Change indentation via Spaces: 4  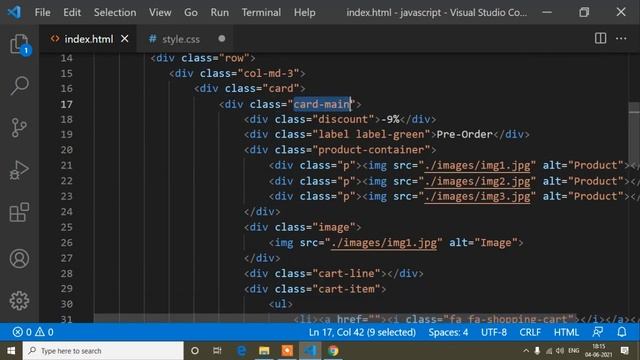pyautogui.click(x=448, y=332)
